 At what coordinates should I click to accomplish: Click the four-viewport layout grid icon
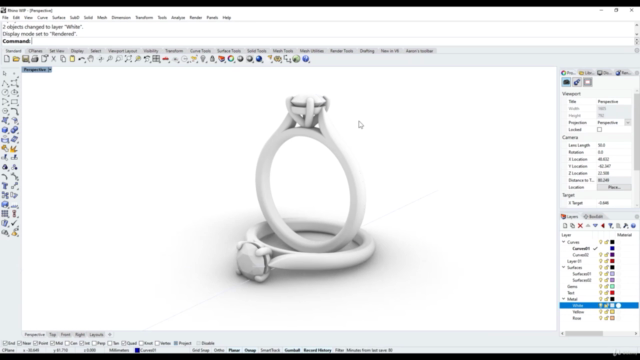pyautogui.click(x=156, y=59)
